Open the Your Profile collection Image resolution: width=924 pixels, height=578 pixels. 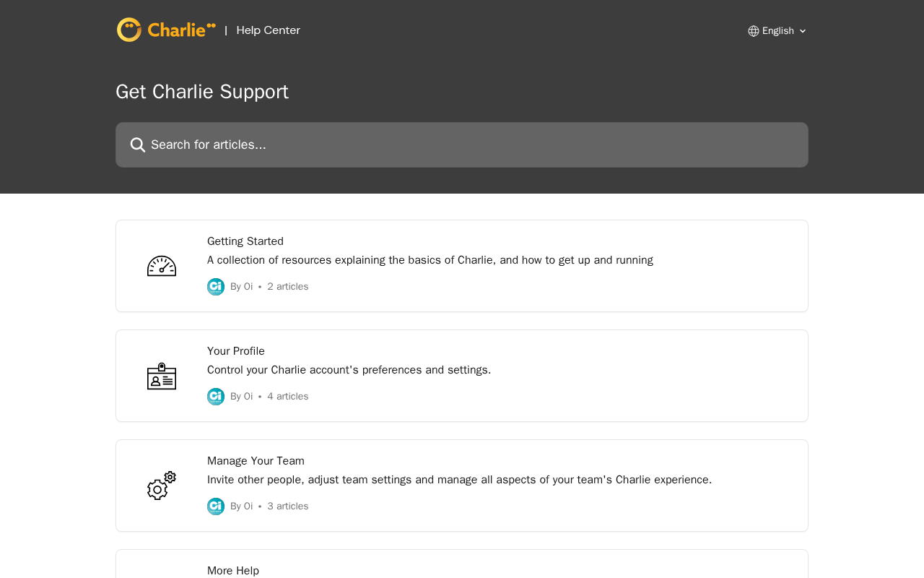(462, 376)
